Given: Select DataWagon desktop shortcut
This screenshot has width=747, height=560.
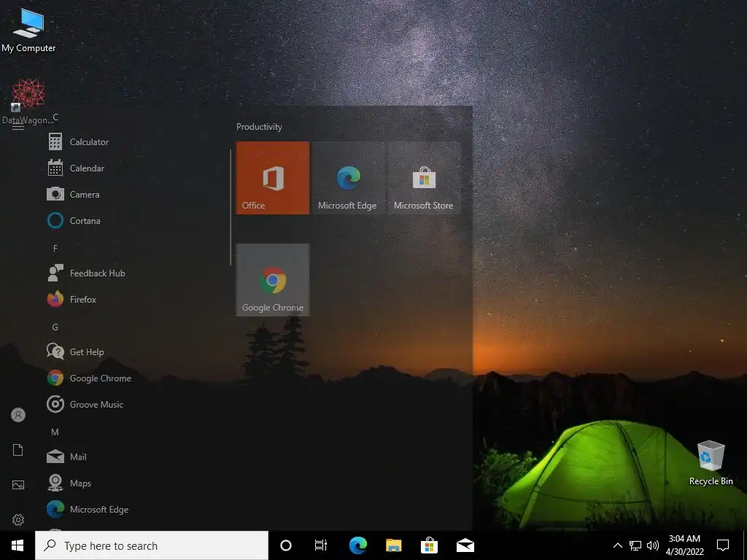Looking at the screenshot, I should coord(28,101).
